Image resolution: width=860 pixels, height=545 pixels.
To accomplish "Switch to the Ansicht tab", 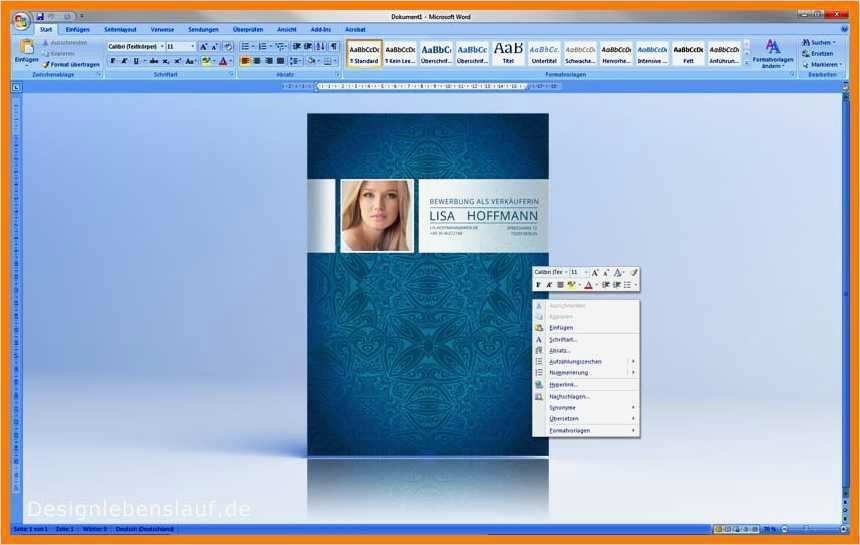I will (286, 30).
